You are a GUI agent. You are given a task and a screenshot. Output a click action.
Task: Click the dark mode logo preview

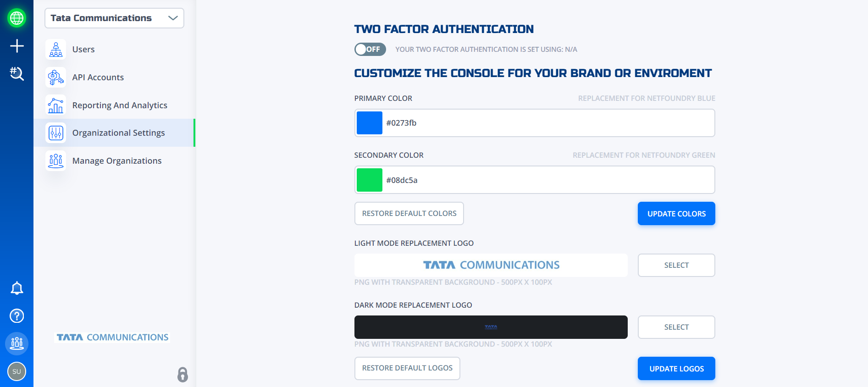(x=491, y=327)
